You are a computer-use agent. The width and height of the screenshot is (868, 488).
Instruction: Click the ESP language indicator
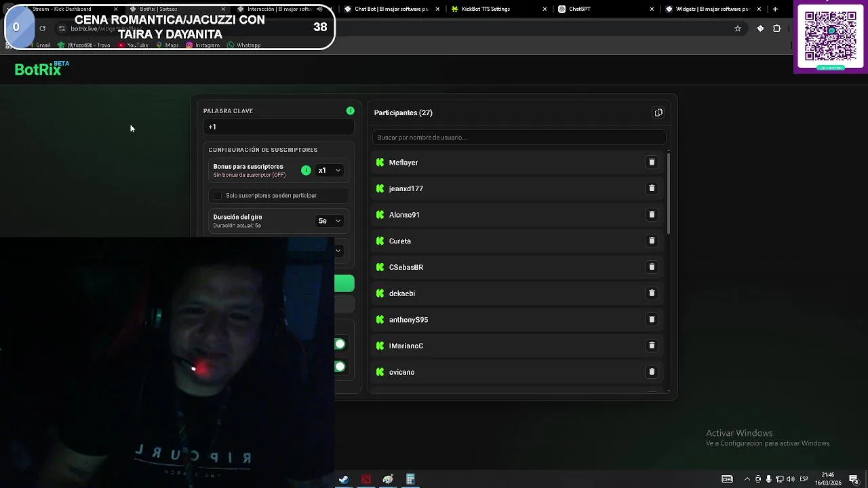[x=804, y=479]
